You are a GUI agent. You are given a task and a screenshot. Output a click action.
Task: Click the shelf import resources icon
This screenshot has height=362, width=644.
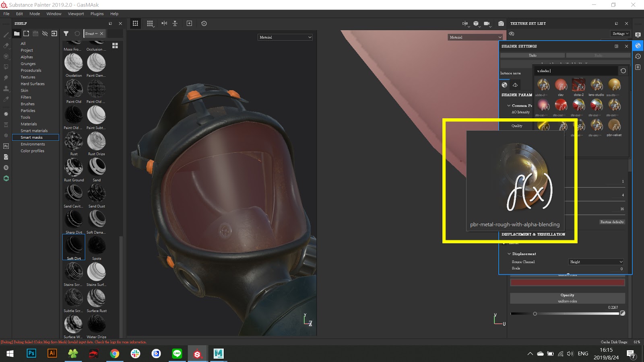[54, 33]
